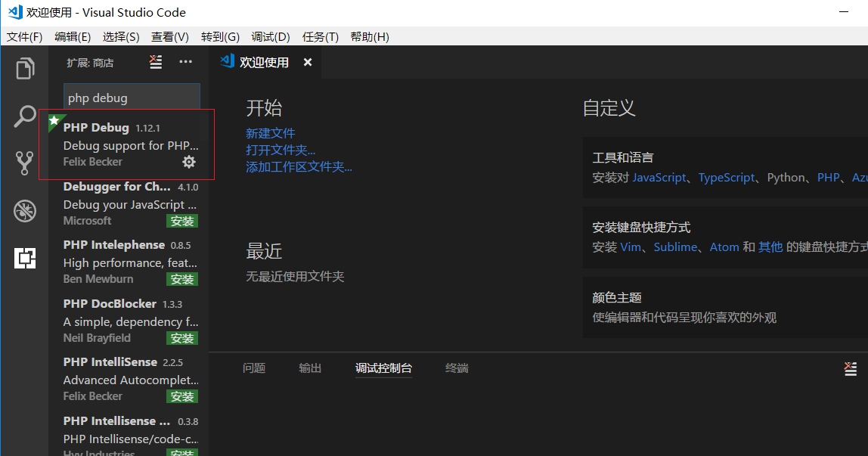Open the 调试(D) menu
868x456 pixels.
[271, 36]
